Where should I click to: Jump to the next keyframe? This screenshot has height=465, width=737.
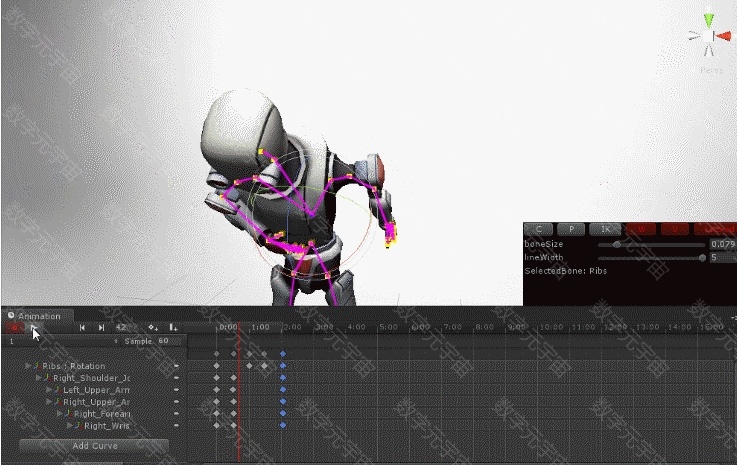coord(101,327)
